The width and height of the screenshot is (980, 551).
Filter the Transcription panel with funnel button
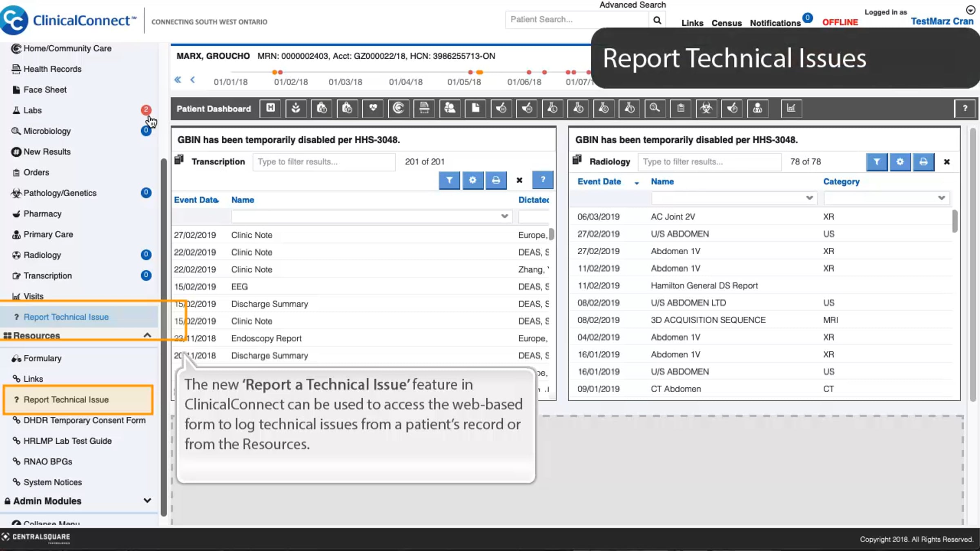coord(449,180)
